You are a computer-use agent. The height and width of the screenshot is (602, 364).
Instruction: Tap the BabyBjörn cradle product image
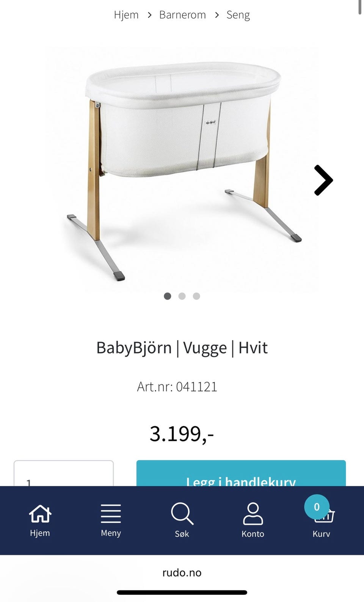pyautogui.click(x=182, y=170)
